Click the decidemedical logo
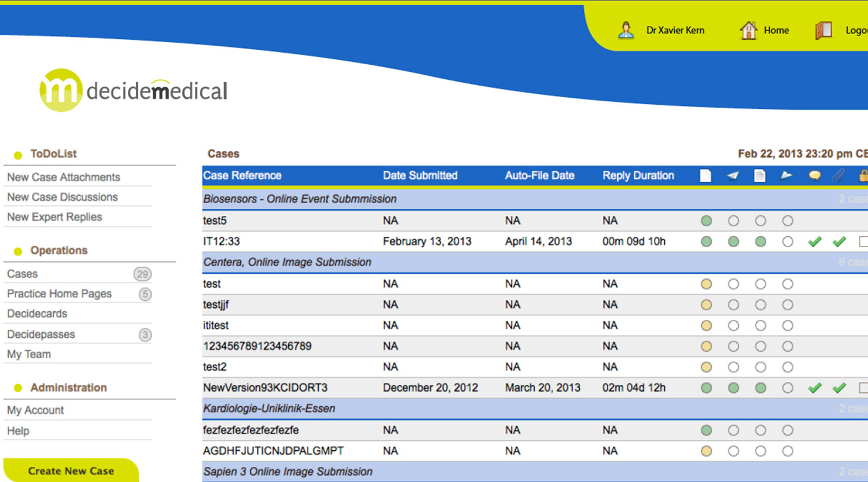 tap(134, 91)
